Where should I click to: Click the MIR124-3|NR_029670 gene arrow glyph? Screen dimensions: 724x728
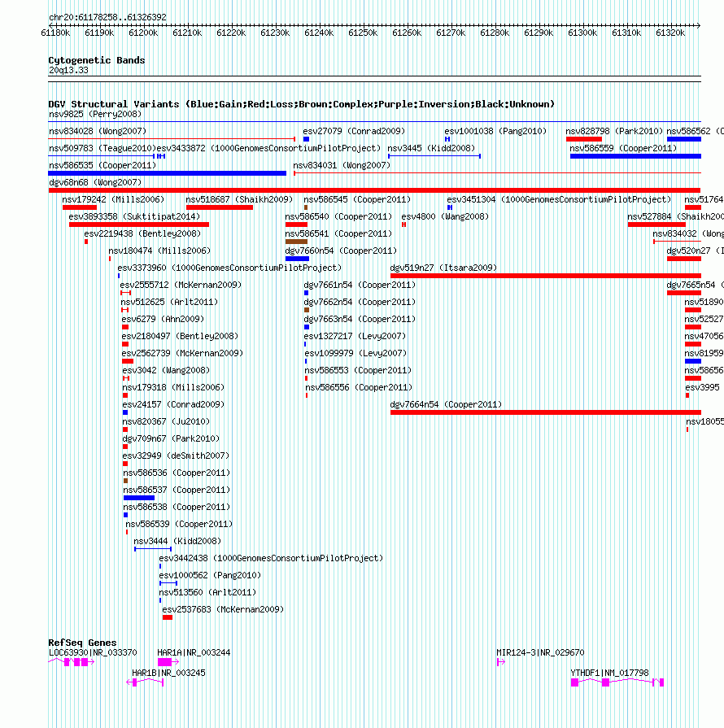(500, 662)
